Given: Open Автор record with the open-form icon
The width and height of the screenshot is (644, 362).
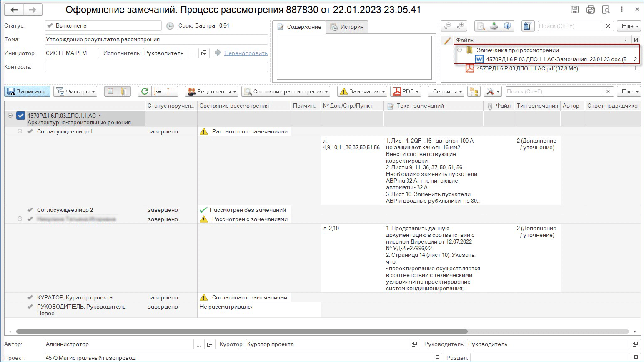Looking at the screenshot, I should pos(210,344).
